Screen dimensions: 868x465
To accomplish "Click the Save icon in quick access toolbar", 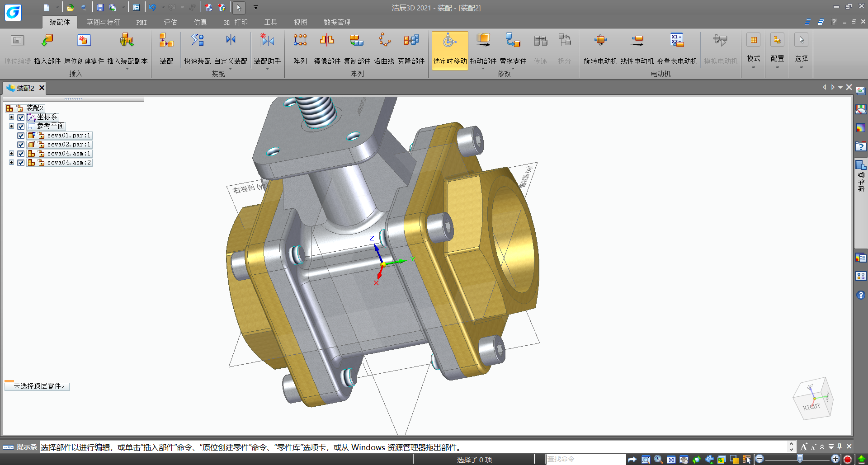I will 100,8.
